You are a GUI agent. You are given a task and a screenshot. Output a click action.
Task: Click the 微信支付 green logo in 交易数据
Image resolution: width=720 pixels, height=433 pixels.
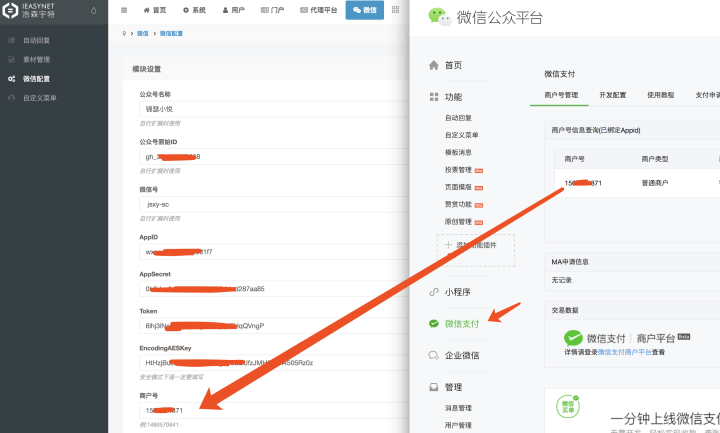tap(573, 338)
